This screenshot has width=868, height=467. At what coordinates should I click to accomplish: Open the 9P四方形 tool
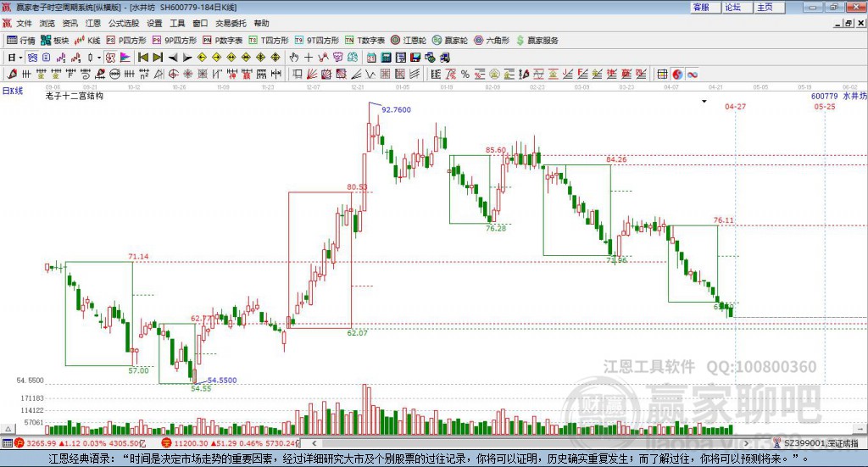point(175,41)
